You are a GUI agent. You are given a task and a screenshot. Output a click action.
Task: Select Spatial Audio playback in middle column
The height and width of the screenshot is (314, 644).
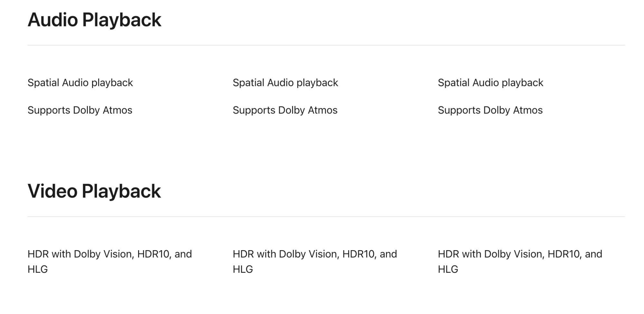[x=285, y=83]
